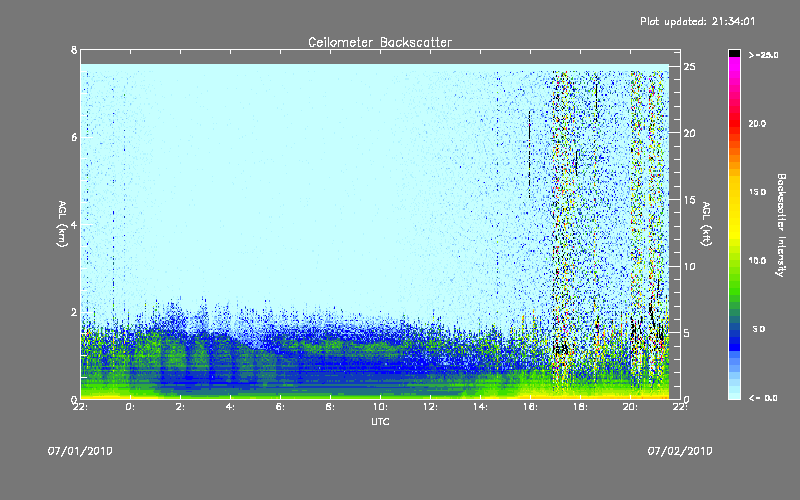This screenshot has width=800, height=500.
Task: Click the red region of the colorbar near 20.0
Action: click(734, 124)
